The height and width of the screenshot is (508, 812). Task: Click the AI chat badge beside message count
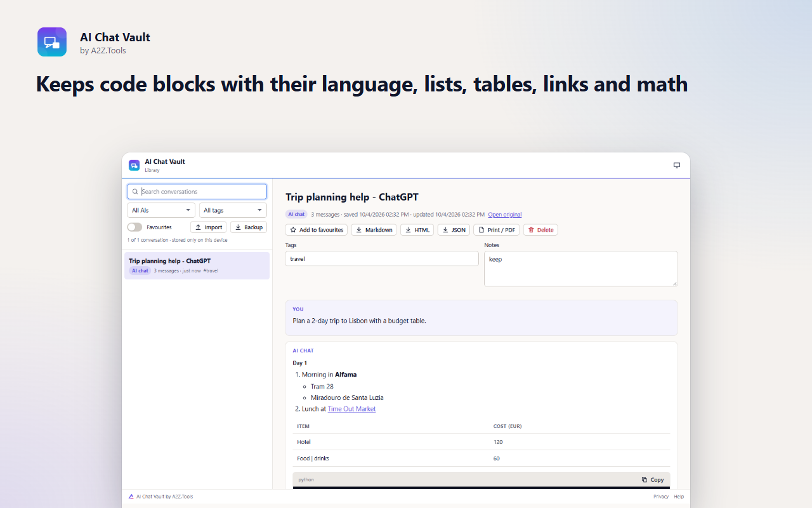point(296,215)
